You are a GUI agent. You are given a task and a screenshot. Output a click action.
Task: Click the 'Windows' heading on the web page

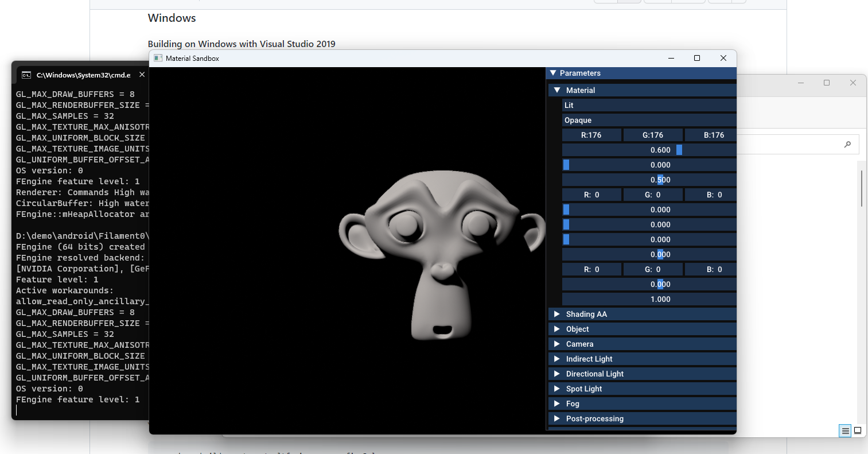tap(172, 18)
